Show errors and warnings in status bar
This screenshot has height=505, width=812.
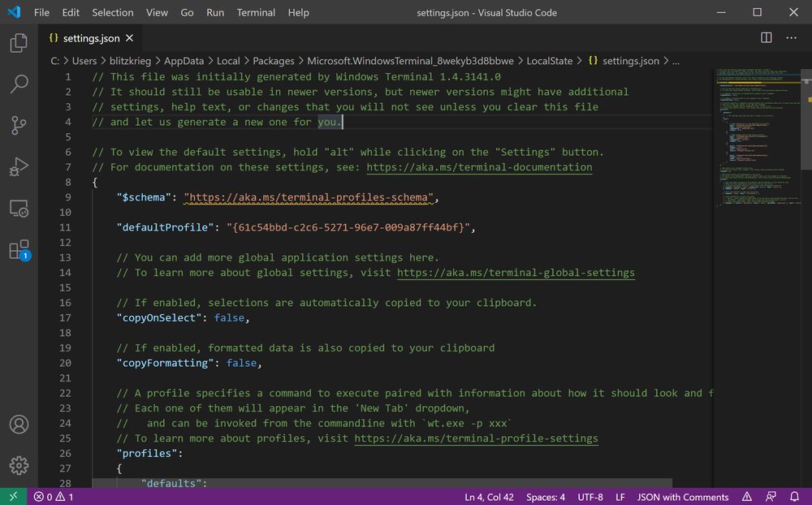pyautogui.click(x=54, y=497)
